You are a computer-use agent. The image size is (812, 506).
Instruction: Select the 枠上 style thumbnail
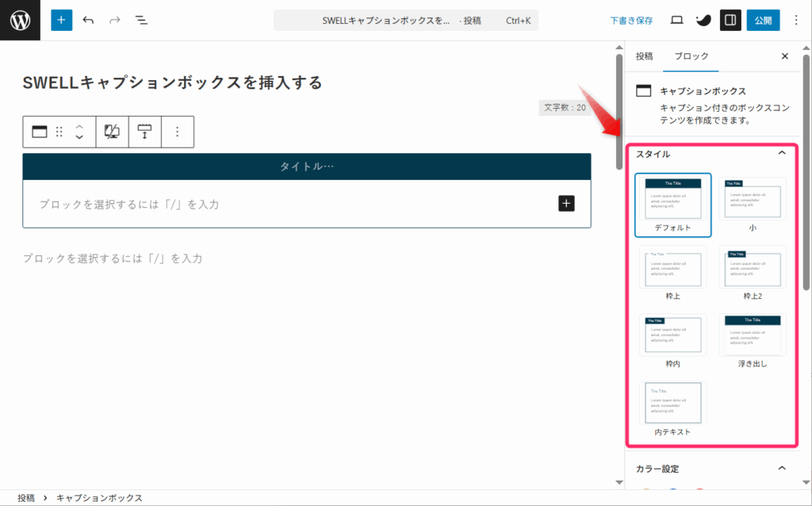(672, 273)
